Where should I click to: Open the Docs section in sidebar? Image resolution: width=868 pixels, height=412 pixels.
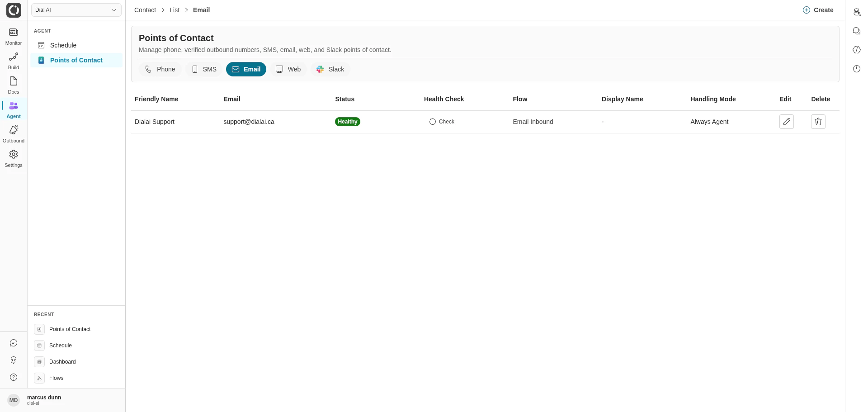[x=14, y=85]
